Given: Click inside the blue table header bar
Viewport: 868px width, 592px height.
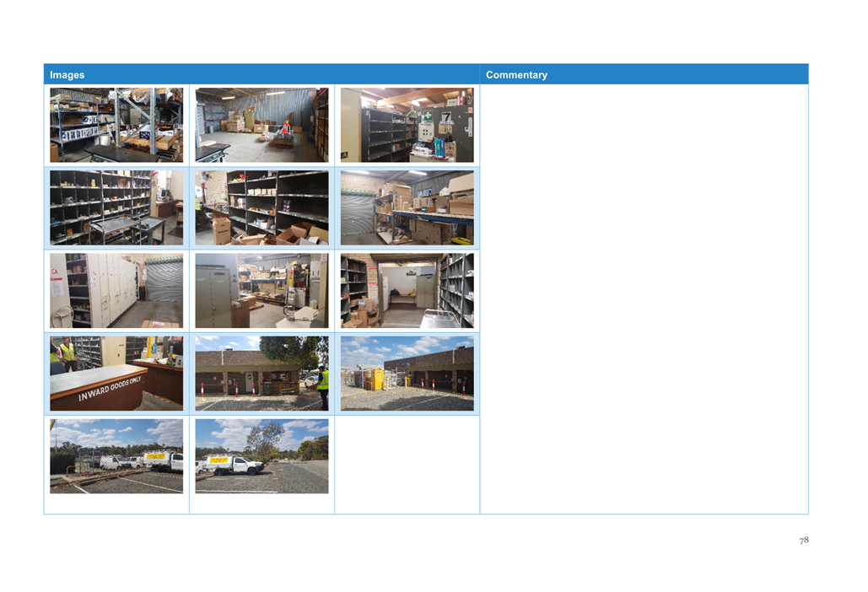Looking at the screenshot, I should coord(337,74).
